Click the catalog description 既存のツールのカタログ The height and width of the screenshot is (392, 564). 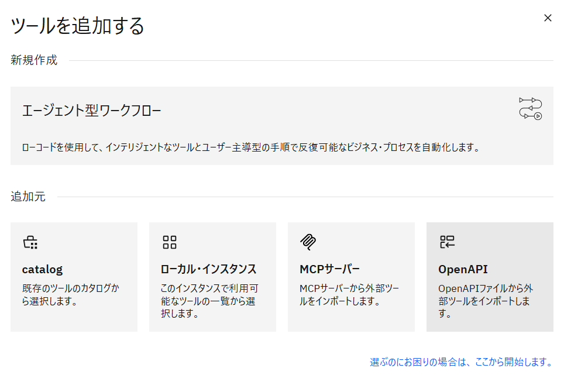[x=70, y=295]
